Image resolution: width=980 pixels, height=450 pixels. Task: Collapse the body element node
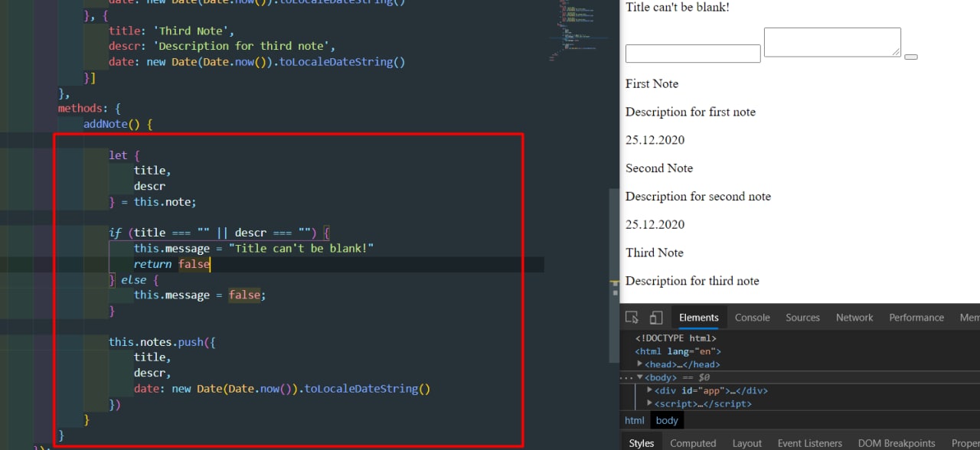click(640, 377)
